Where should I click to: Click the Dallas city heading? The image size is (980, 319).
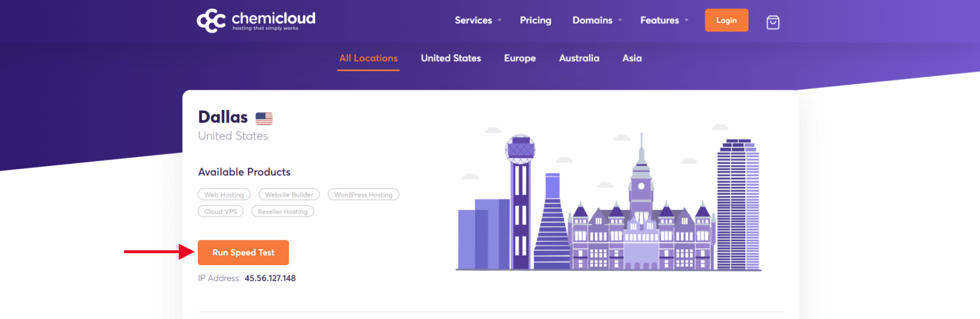coord(223,117)
